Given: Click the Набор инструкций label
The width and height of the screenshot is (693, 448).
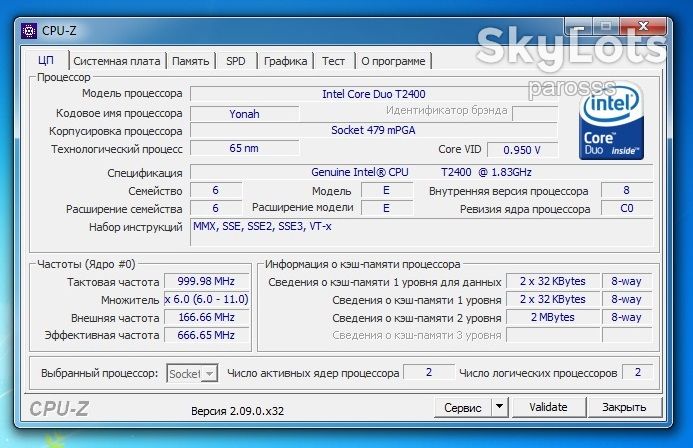Looking at the screenshot, I should click(136, 227).
